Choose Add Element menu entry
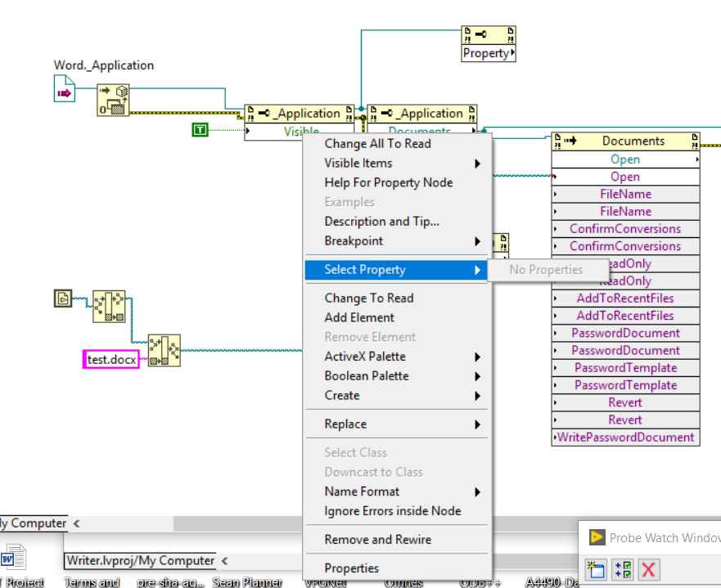The image size is (721, 588). [x=397, y=318]
